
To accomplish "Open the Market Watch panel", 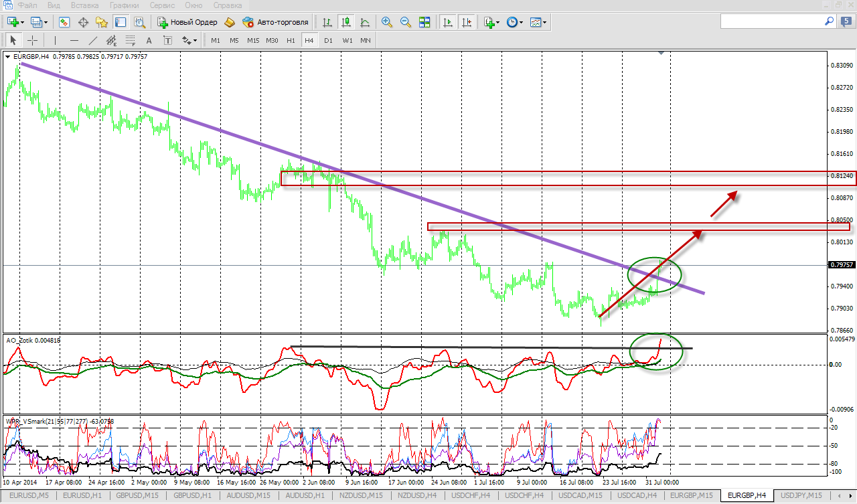I will pos(64,22).
